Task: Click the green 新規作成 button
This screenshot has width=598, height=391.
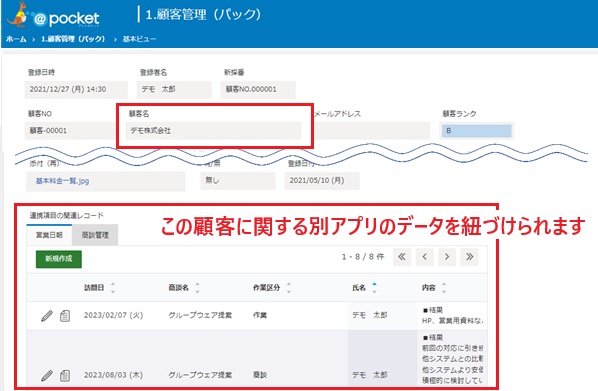Action: tap(59, 259)
